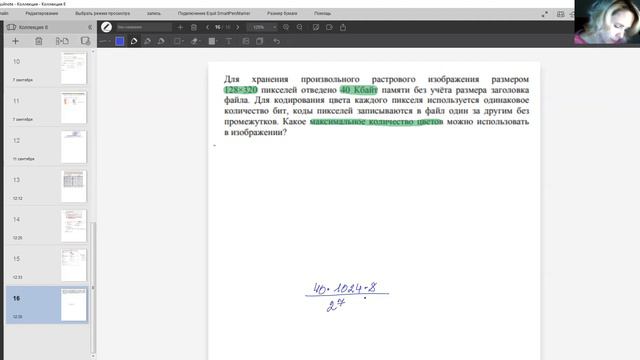Screen dimensions: 640x360
Task: Select the eraser tool
Action: coord(196,41)
